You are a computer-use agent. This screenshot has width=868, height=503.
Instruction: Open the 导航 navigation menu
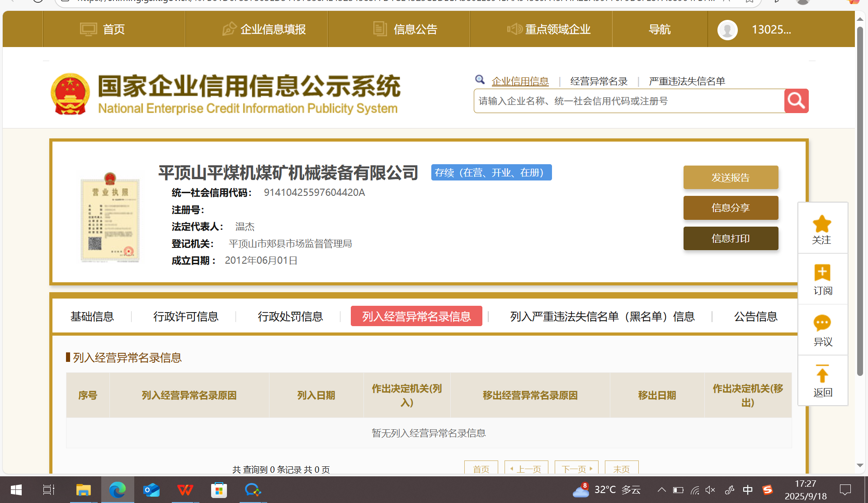click(x=660, y=30)
